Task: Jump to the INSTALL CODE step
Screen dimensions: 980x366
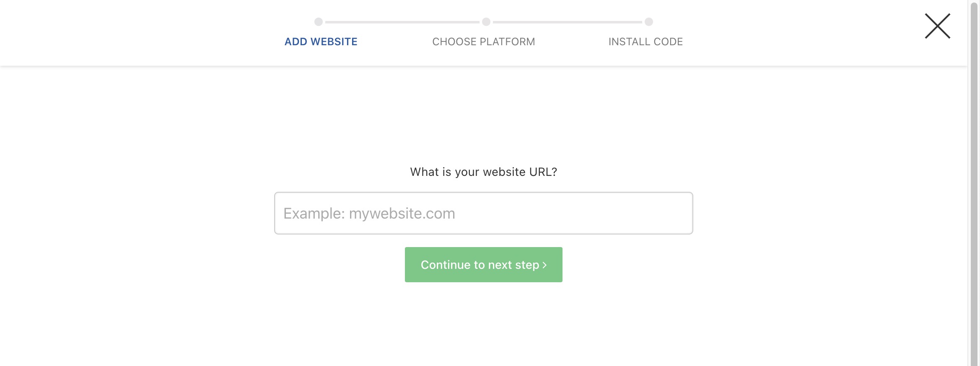Action: [x=646, y=42]
